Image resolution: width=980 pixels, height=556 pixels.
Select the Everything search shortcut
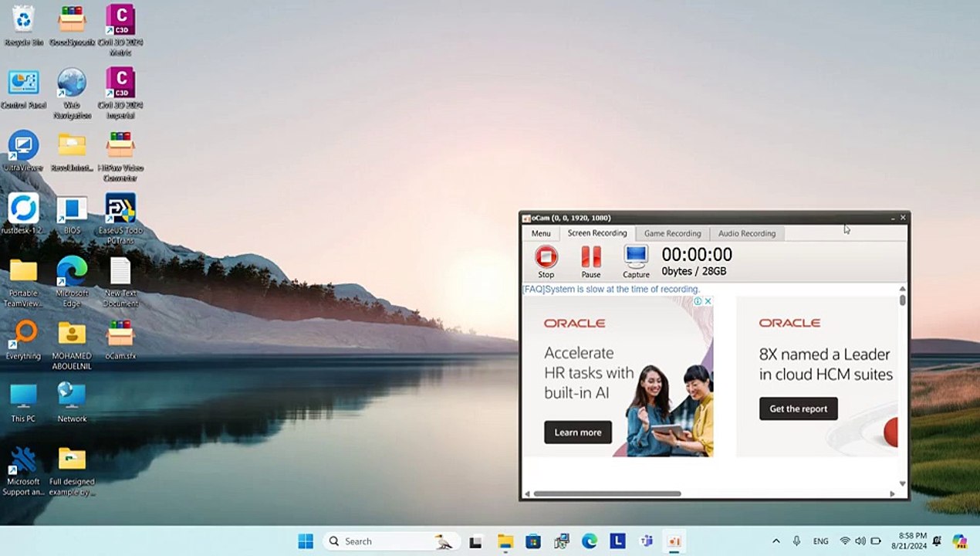23,340
